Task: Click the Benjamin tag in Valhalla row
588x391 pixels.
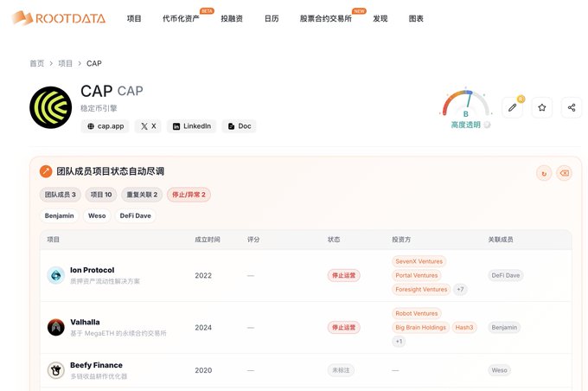Action: 504,327
